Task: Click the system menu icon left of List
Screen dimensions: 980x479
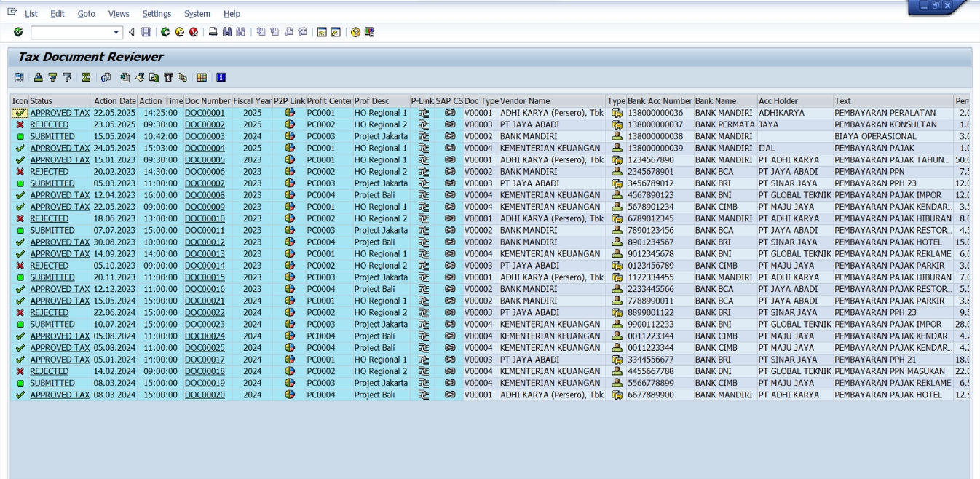Action: pyautogui.click(x=12, y=13)
